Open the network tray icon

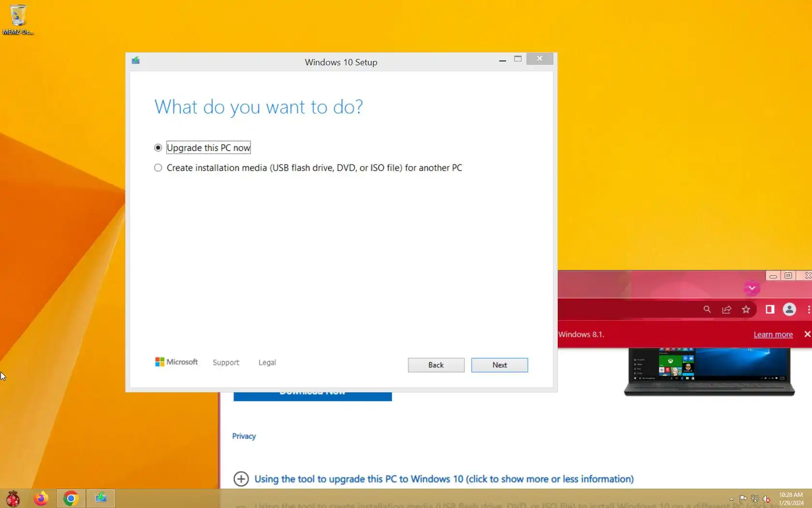(755, 499)
